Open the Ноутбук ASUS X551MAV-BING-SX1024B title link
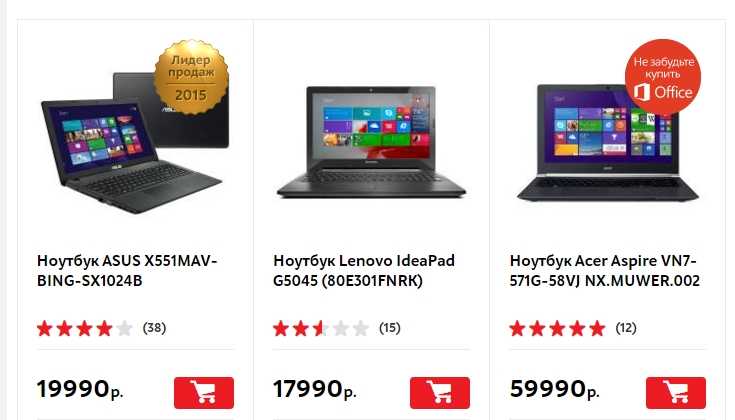The image size is (735, 420). coord(127,270)
